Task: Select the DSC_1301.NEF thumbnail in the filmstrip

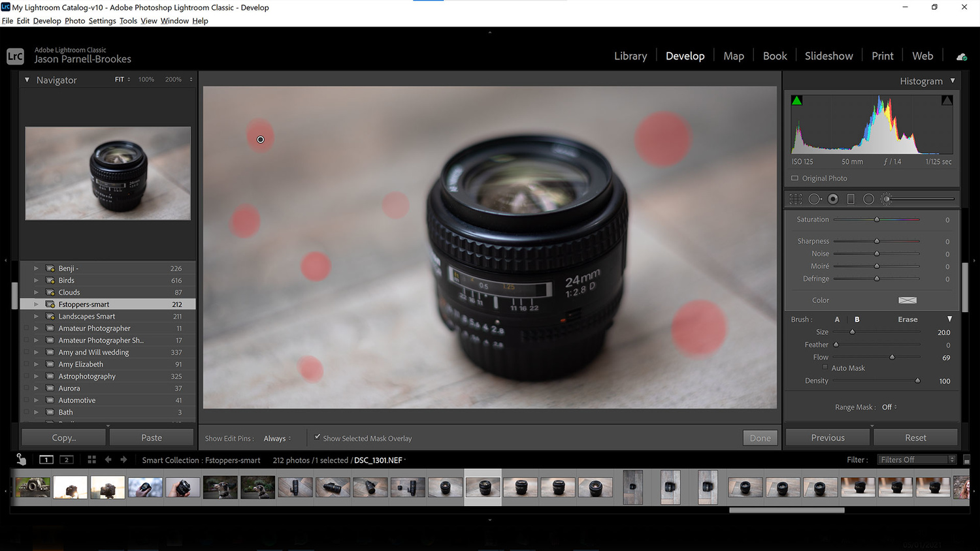Action: (483, 486)
